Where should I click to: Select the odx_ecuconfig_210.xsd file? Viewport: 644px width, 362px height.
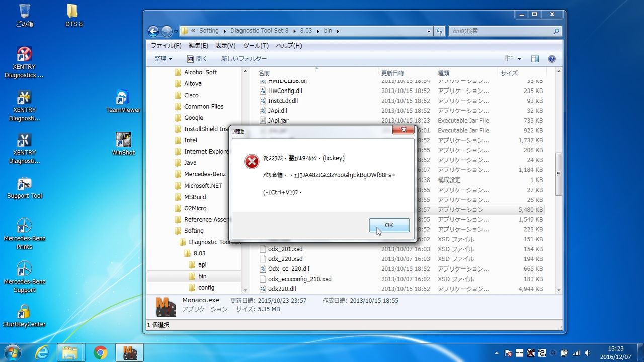299,279
